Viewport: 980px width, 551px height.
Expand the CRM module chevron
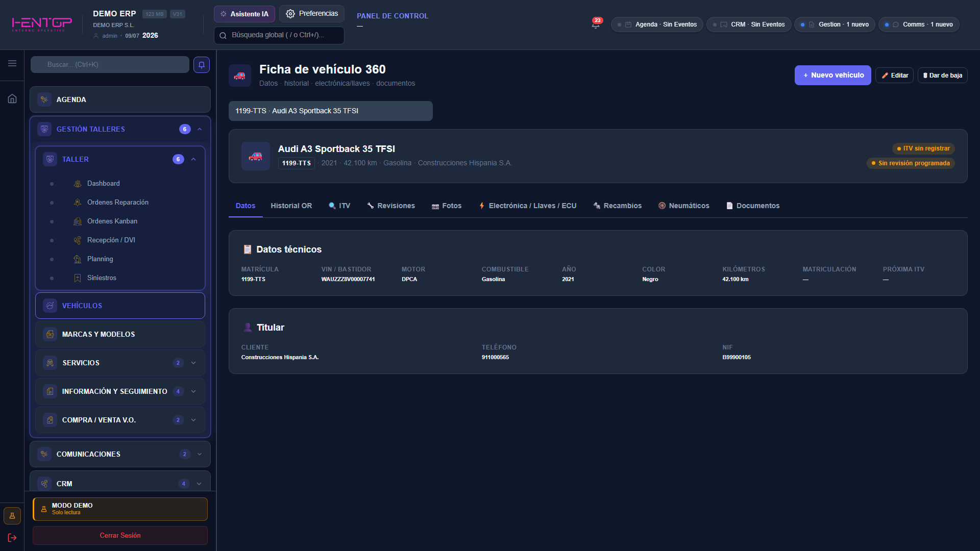(200, 484)
